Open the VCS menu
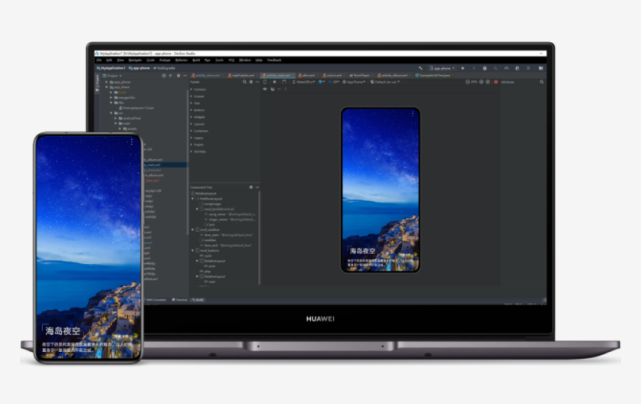Screen dimensions: 641x404 pyautogui.click(x=231, y=60)
